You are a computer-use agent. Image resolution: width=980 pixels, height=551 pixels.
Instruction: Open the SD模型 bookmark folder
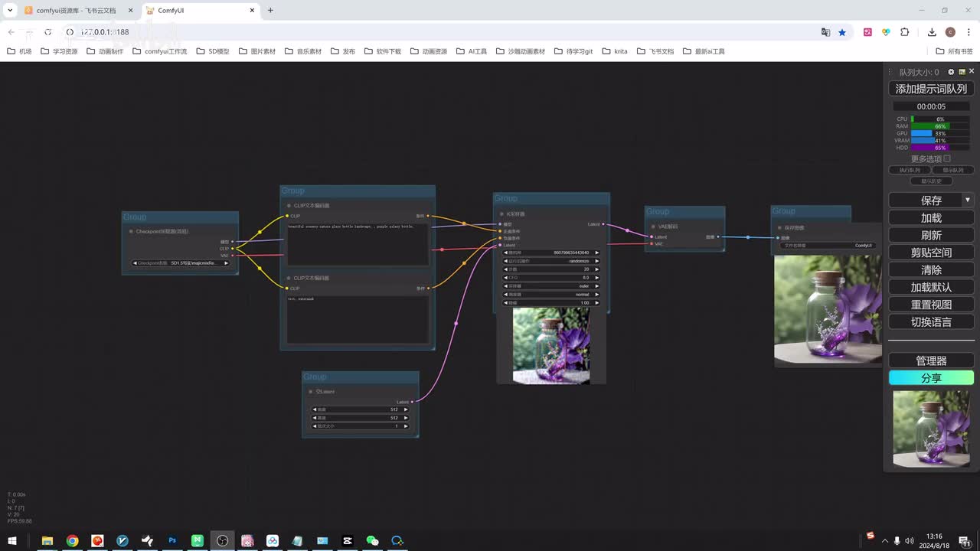212,51
